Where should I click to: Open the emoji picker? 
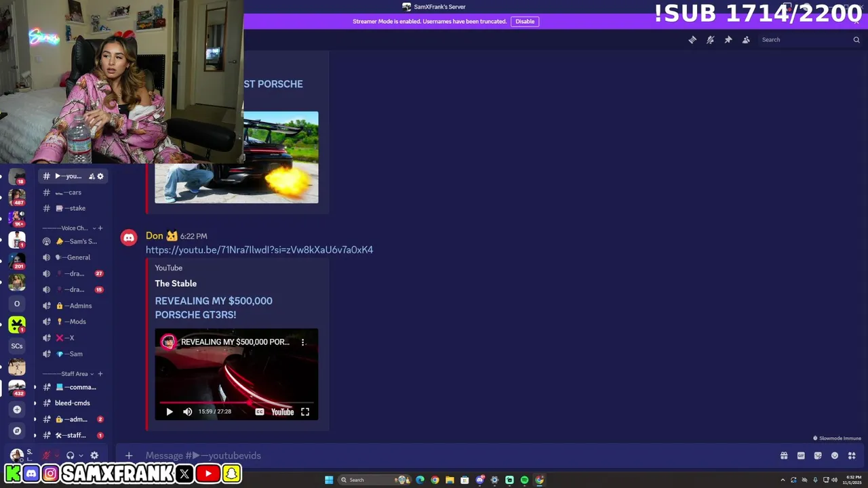(835, 455)
